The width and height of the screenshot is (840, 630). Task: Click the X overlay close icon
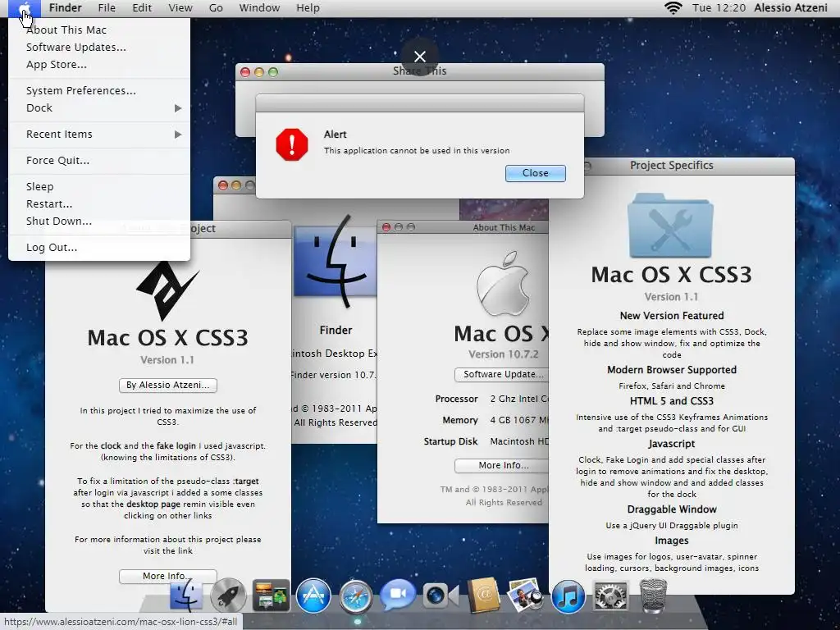pos(420,57)
